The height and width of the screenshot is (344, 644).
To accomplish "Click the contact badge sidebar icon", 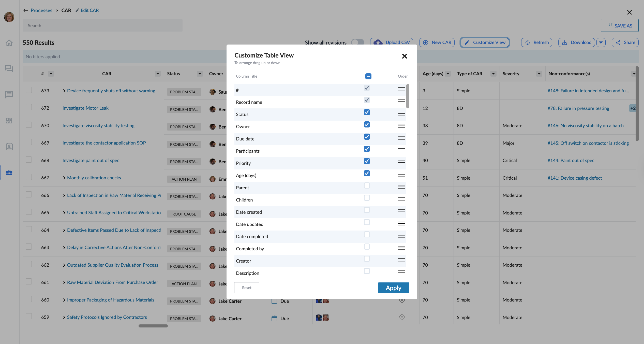I will 9,147.
